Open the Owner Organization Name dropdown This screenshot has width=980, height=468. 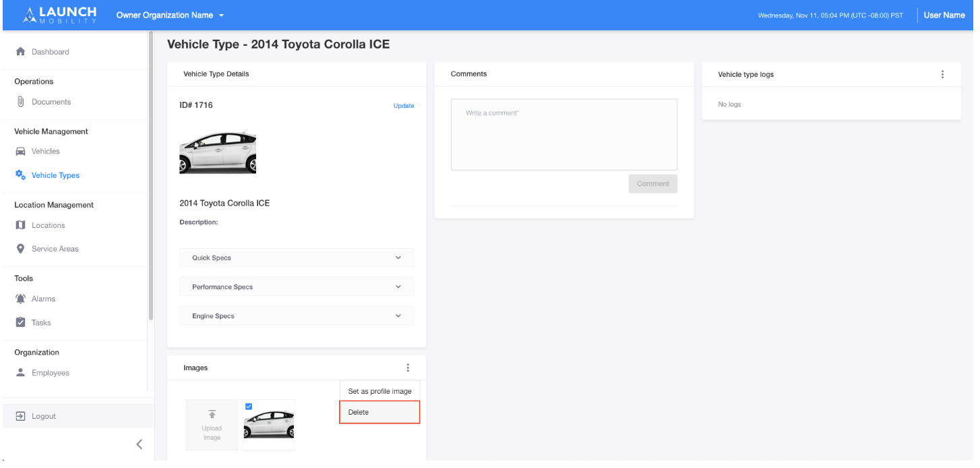coord(170,15)
